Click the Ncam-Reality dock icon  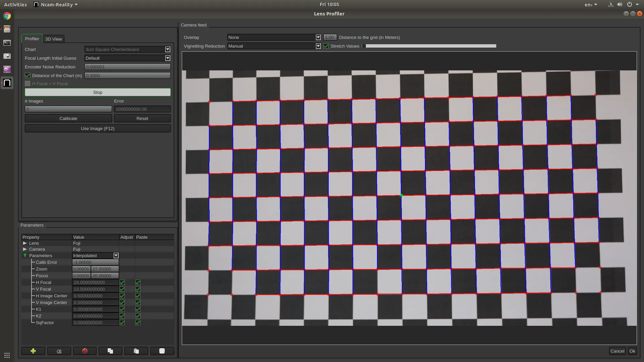(7, 83)
